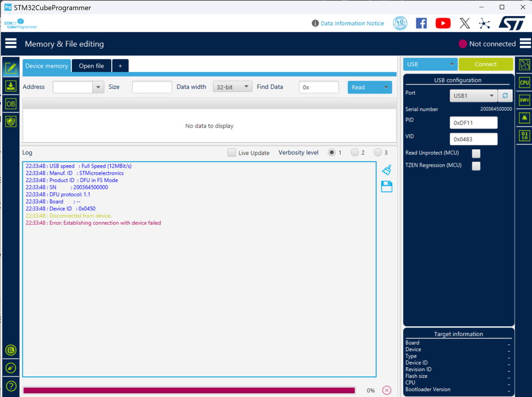Click the STM32CubeProgrammer logo
This screenshot has width=532, height=397.
tap(20, 24)
